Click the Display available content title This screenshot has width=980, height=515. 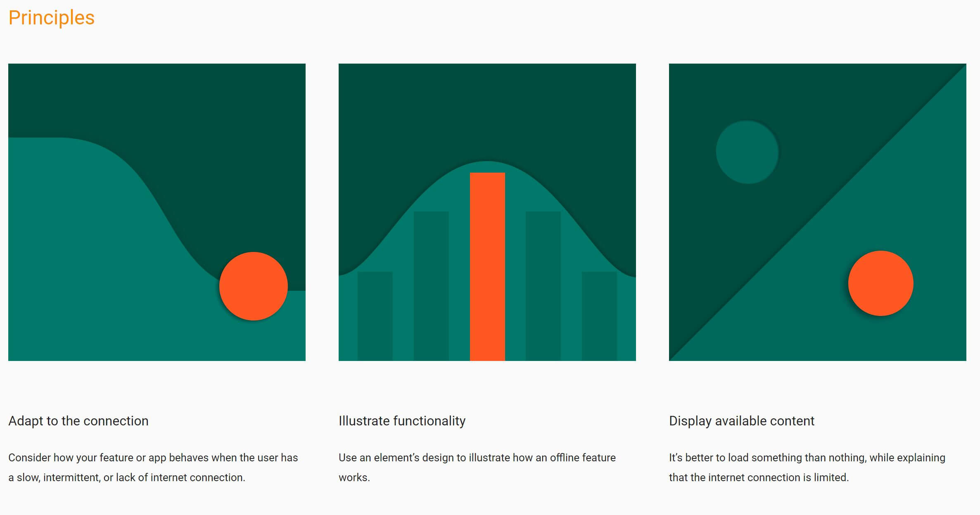(741, 421)
